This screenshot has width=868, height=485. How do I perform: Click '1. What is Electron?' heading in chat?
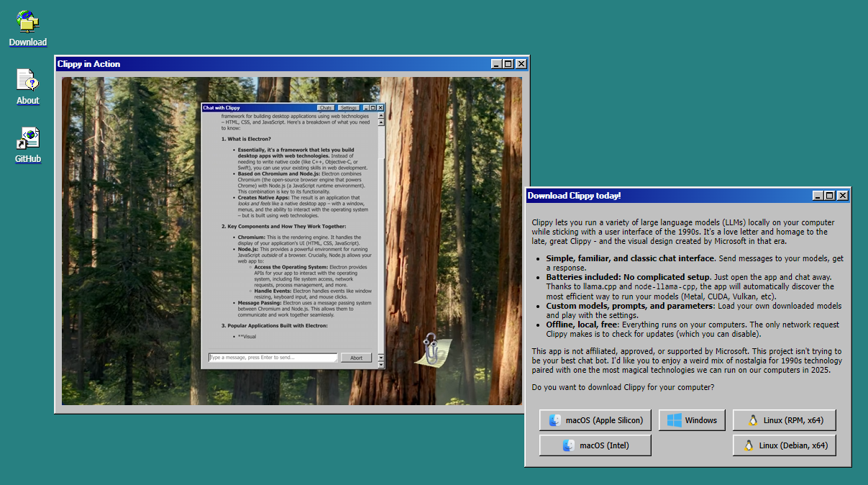click(x=246, y=139)
